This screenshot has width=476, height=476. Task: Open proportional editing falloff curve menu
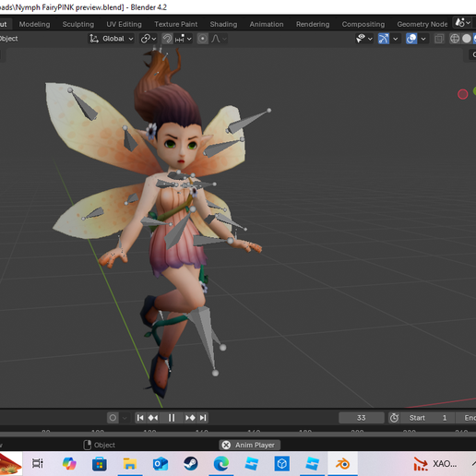click(x=219, y=39)
